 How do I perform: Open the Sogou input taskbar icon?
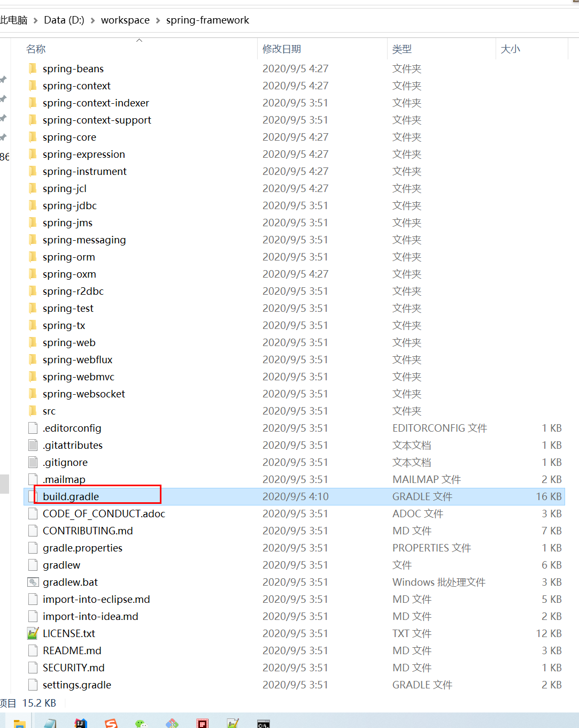coord(111,723)
